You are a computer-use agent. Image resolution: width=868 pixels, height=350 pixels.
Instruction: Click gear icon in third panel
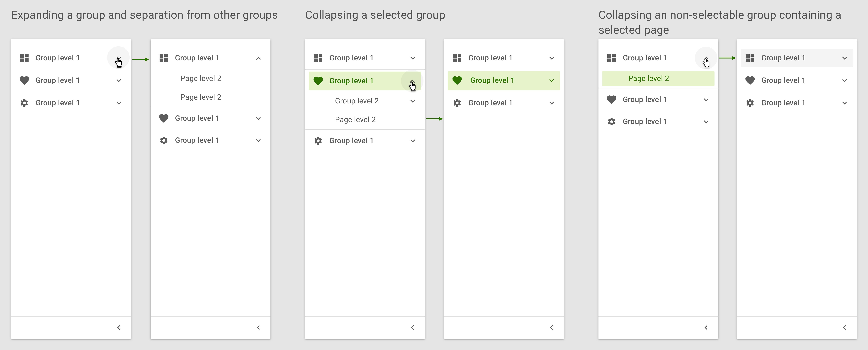[x=318, y=141]
